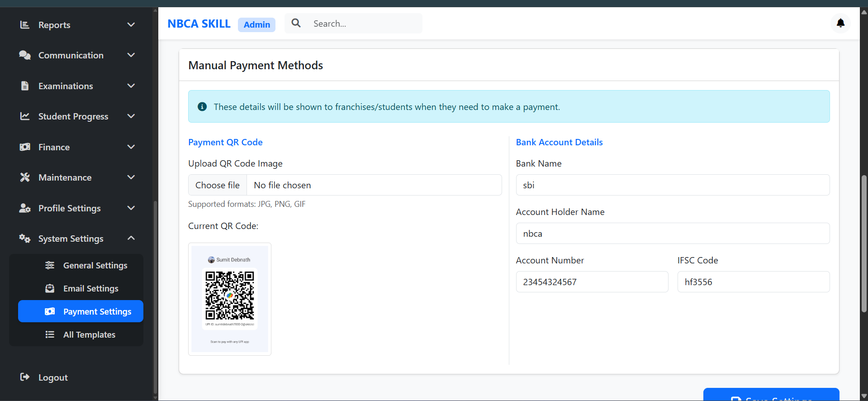Image resolution: width=868 pixels, height=401 pixels.
Task: Open the Reports menu label
Action: [x=54, y=25]
